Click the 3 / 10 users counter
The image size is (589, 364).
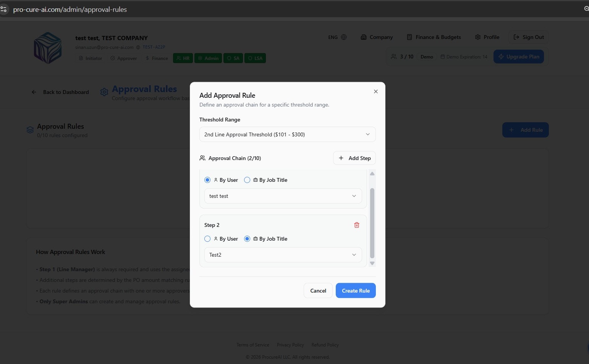coord(406,57)
